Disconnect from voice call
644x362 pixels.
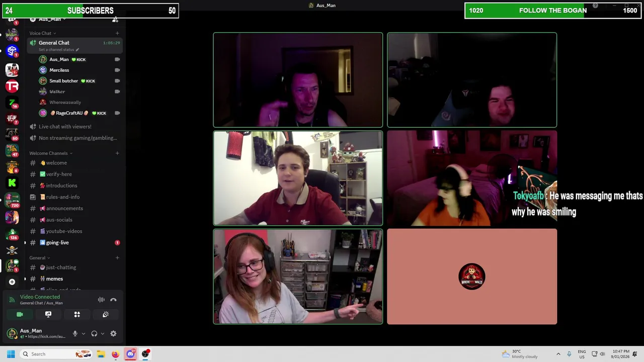pyautogui.click(x=113, y=300)
